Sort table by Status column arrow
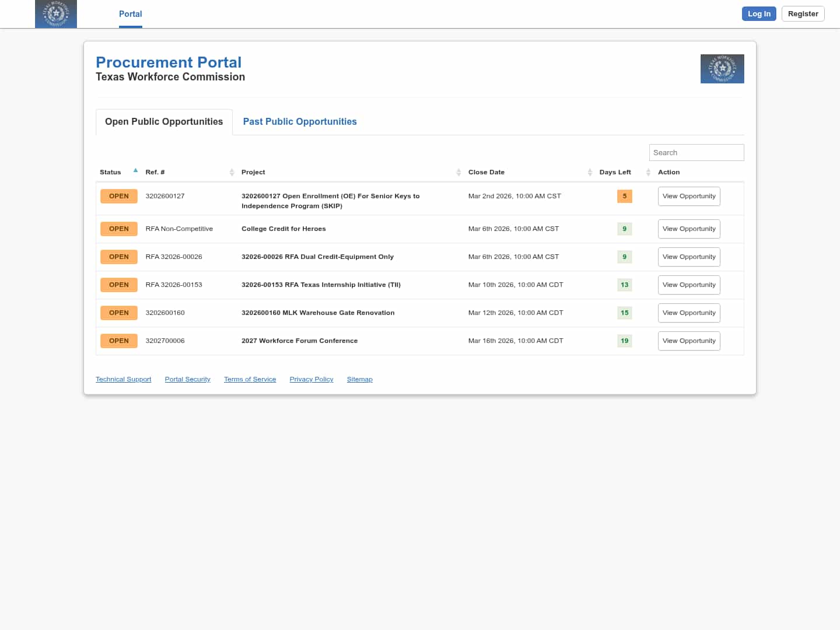The image size is (840, 630). (135, 171)
